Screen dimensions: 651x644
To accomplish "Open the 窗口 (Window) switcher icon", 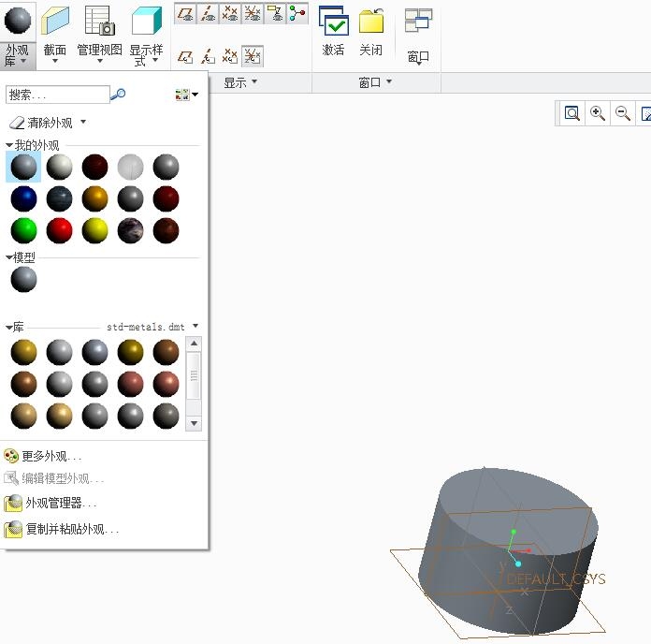I will point(418,22).
